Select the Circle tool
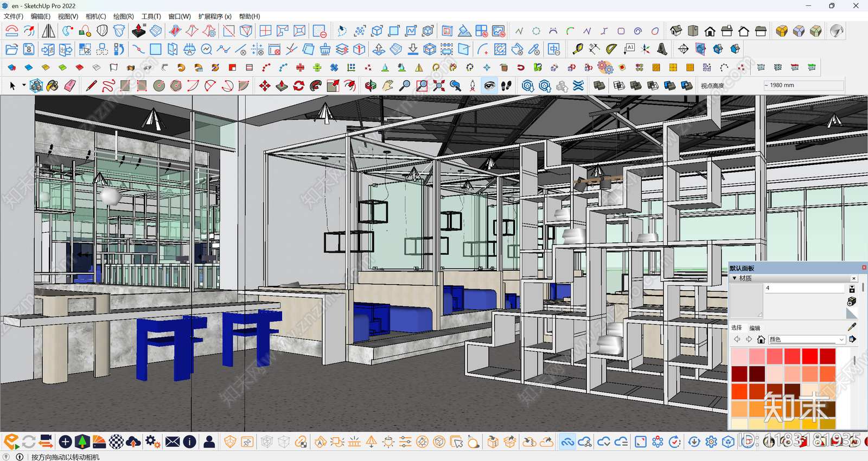Image resolution: width=868 pixels, height=461 pixels. tap(159, 86)
